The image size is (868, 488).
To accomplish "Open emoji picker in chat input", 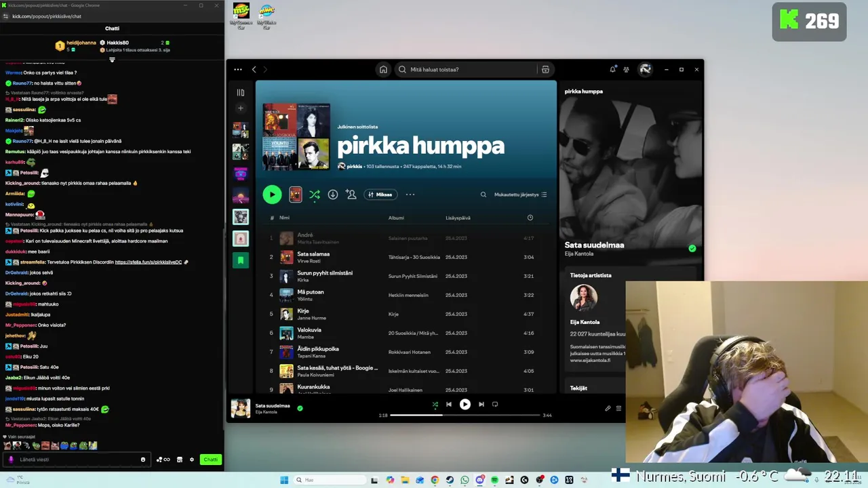I will pos(143,460).
